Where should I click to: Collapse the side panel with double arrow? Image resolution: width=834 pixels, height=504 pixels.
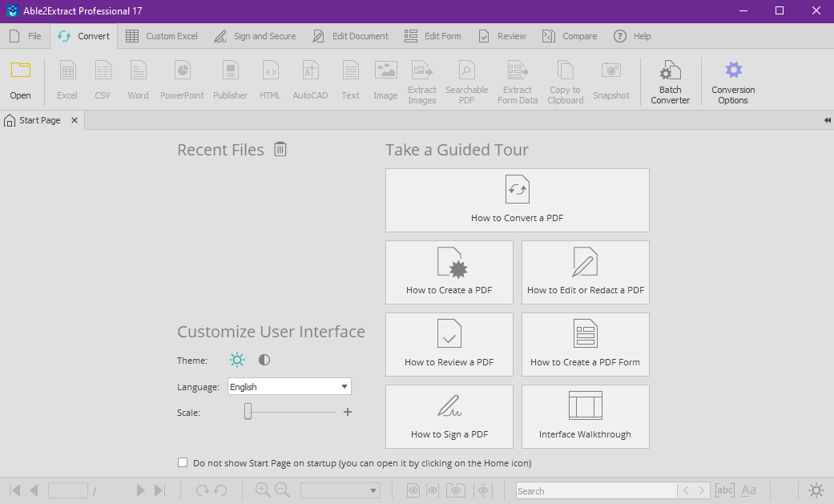click(x=827, y=120)
